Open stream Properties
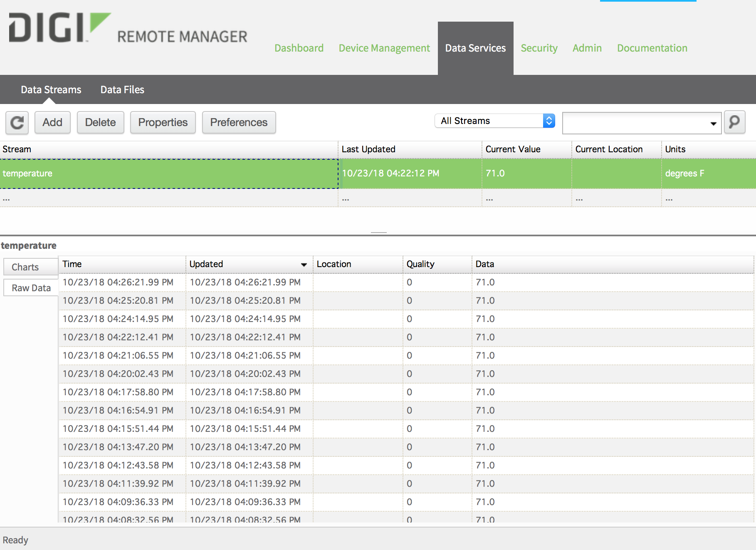 (x=163, y=122)
